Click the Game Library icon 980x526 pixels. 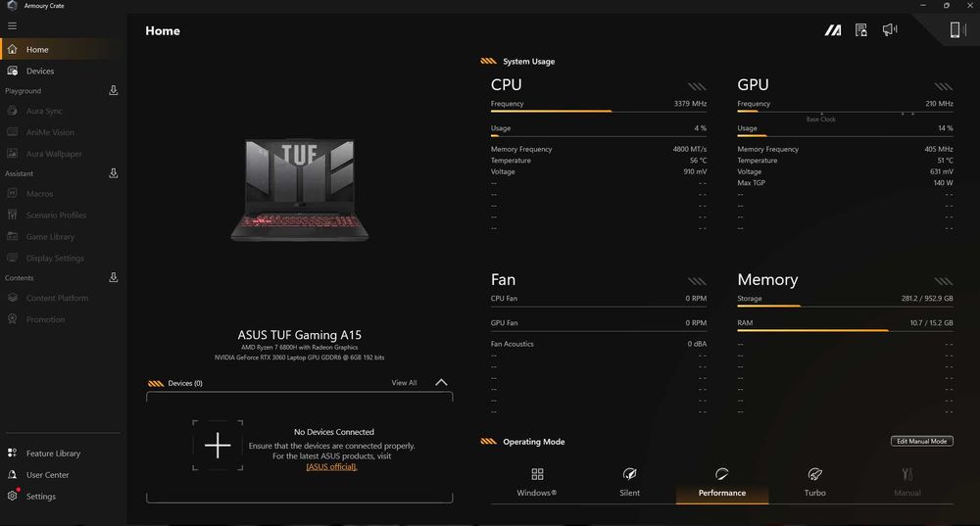tap(12, 236)
